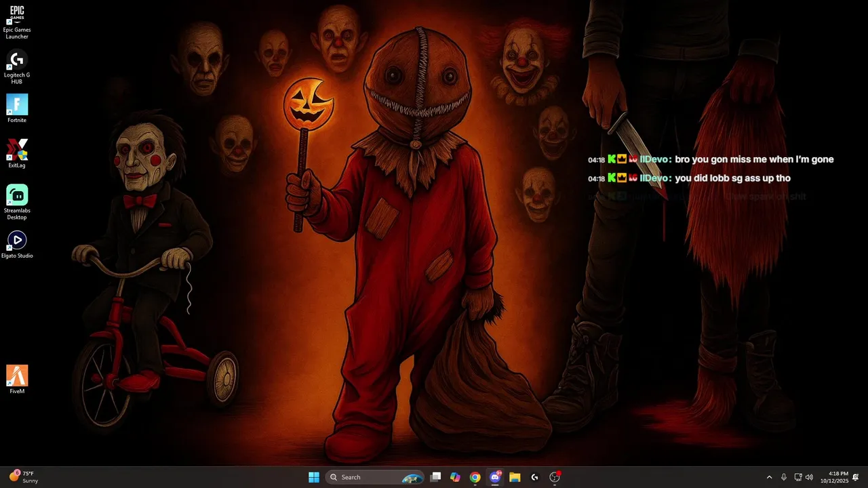Open the notification bell in the taskbar
The image size is (868, 488).
856,477
